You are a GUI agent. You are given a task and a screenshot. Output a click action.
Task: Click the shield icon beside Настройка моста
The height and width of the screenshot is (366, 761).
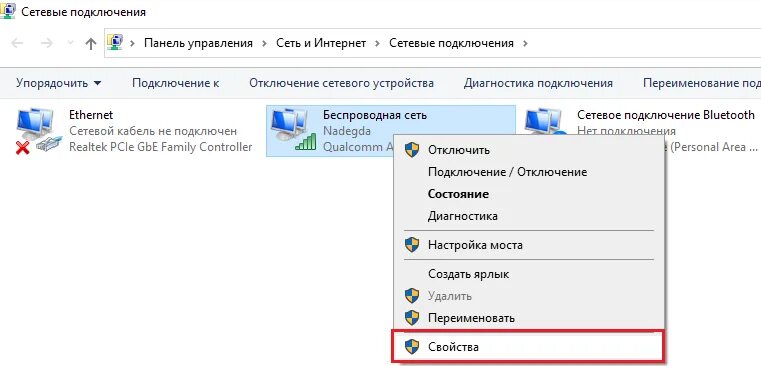pos(412,245)
